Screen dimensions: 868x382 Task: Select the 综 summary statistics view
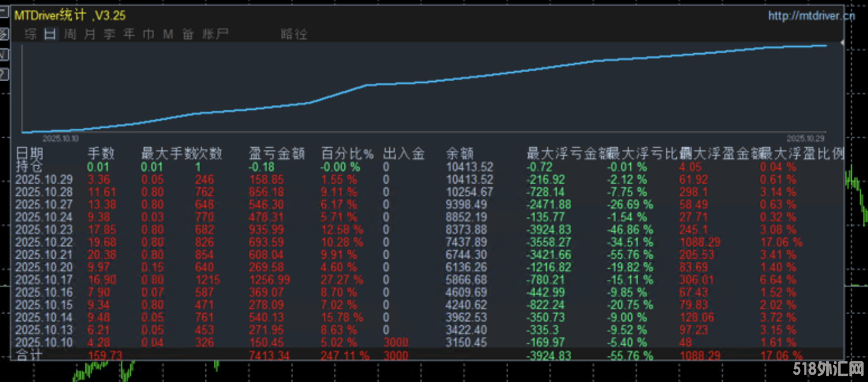point(29,34)
